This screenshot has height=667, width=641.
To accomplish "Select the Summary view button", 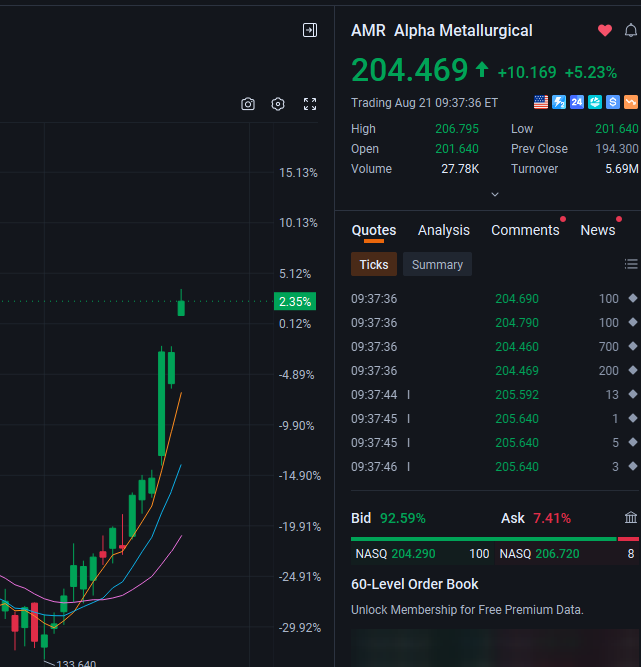I will click(x=437, y=264).
